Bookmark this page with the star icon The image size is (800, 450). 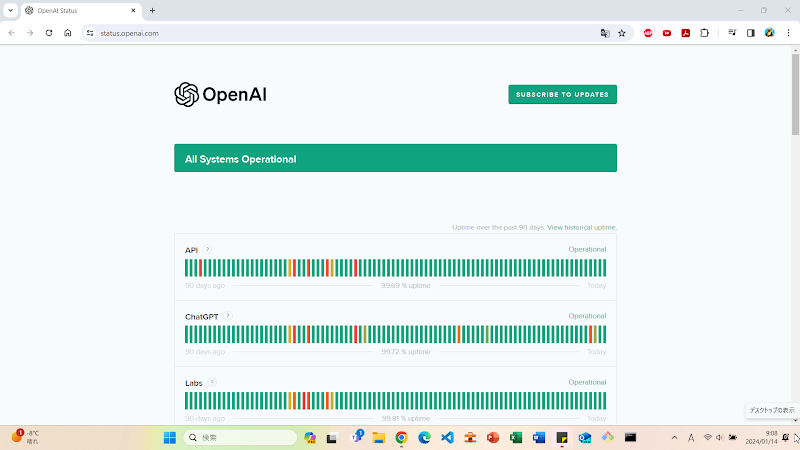tap(621, 33)
